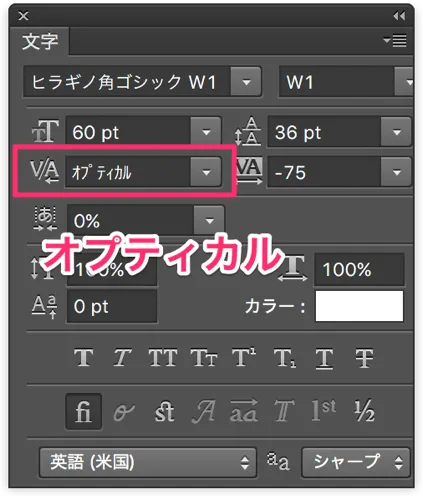Enable All Caps style button
The height and width of the screenshot is (500, 423).
pyautogui.click(x=163, y=358)
